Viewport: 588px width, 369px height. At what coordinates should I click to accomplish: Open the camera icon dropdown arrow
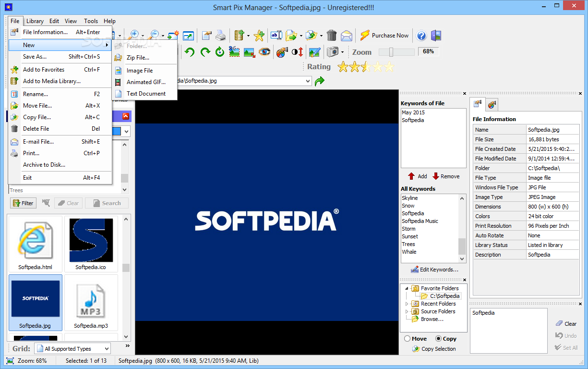point(342,52)
